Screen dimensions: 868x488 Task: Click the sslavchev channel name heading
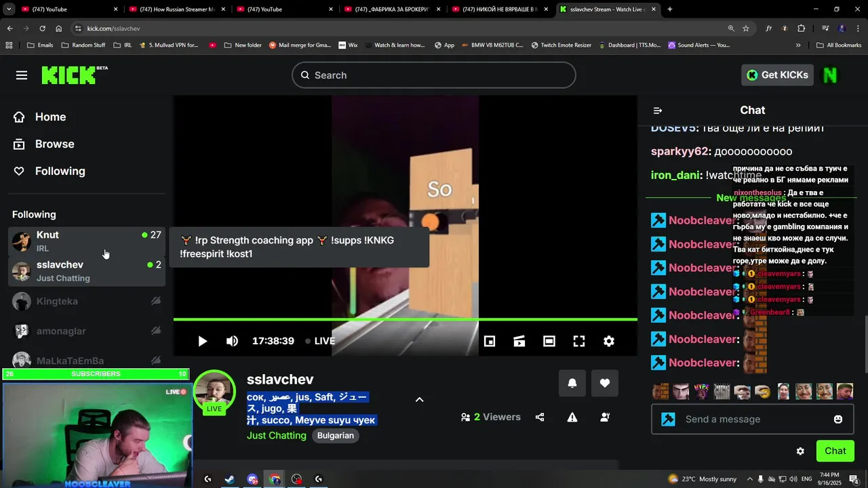point(280,380)
